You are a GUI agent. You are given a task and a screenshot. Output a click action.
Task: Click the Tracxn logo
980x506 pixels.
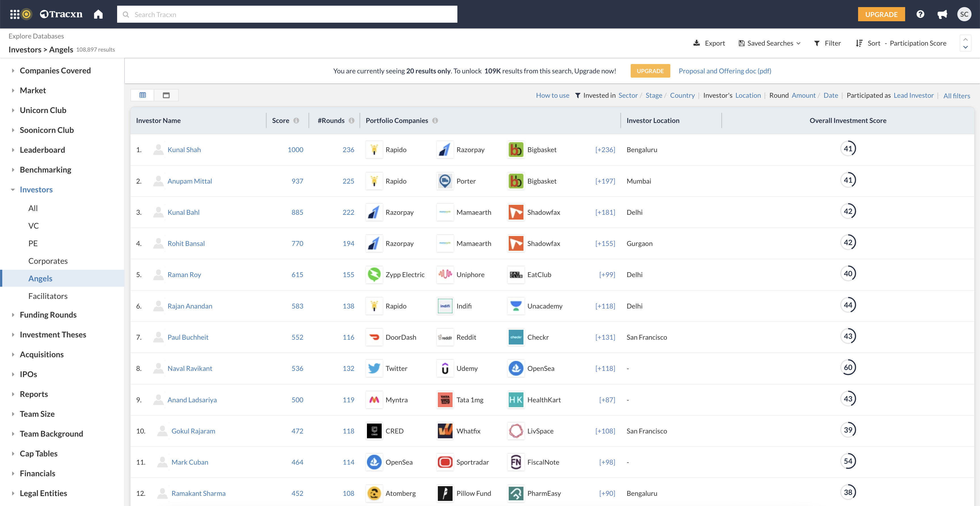point(61,14)
